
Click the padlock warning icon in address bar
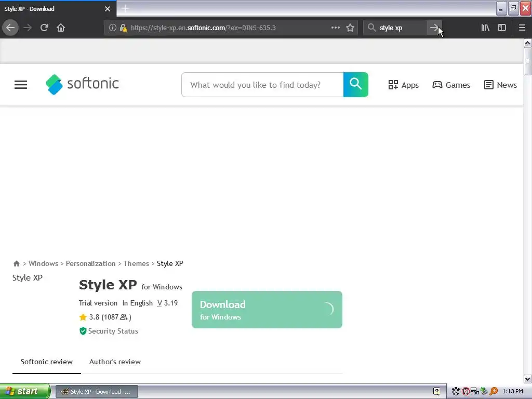pyautogui.click(x=124, y=28)
